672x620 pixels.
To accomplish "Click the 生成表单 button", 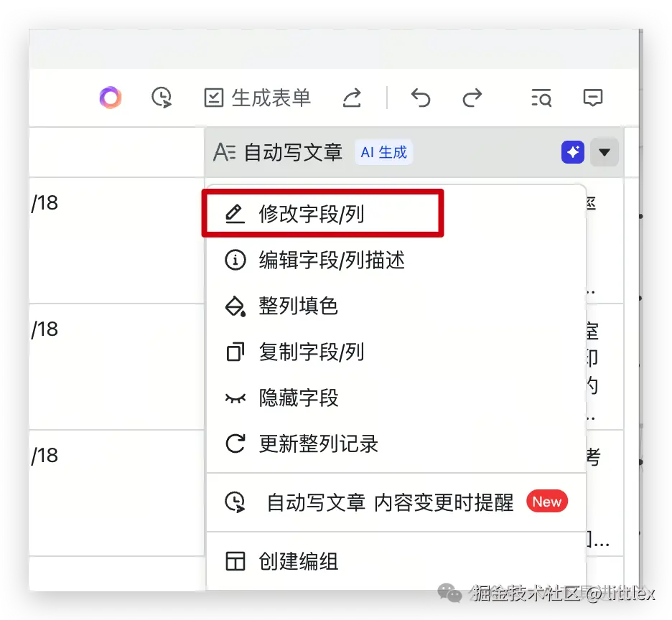I will click(x=270, y=98).
